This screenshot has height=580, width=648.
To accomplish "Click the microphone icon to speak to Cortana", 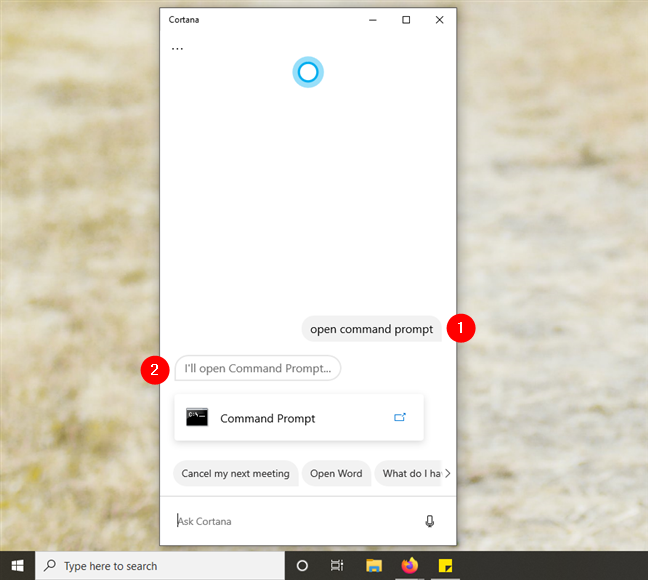I will (x=430, y=521).
